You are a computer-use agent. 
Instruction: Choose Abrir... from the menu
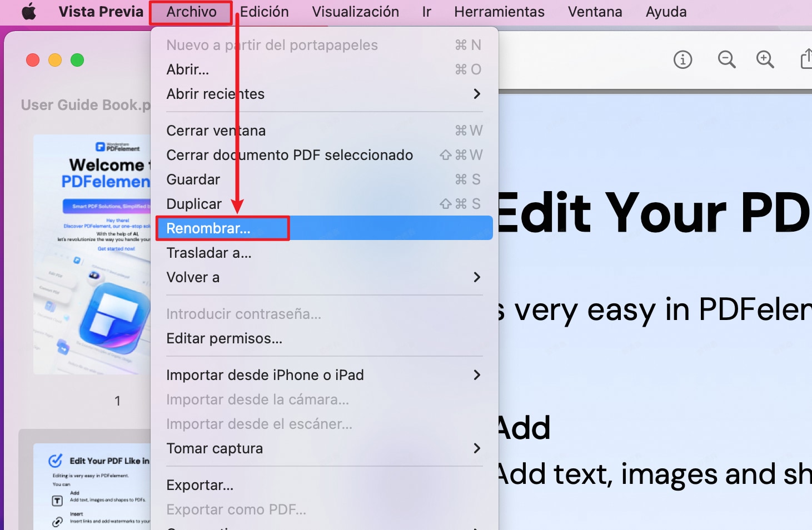coord(324,69)
